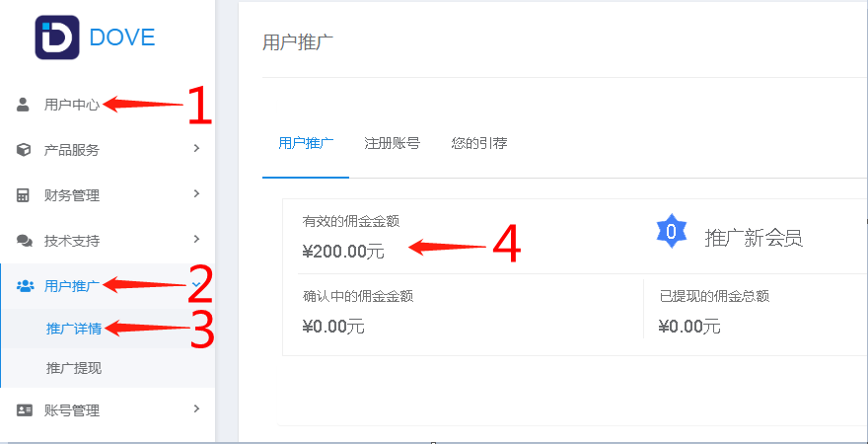Expand the 技术支持 chevron arrow
This screenshot has height=444, width=868.
pyautogui.click(x=196, y=239)
